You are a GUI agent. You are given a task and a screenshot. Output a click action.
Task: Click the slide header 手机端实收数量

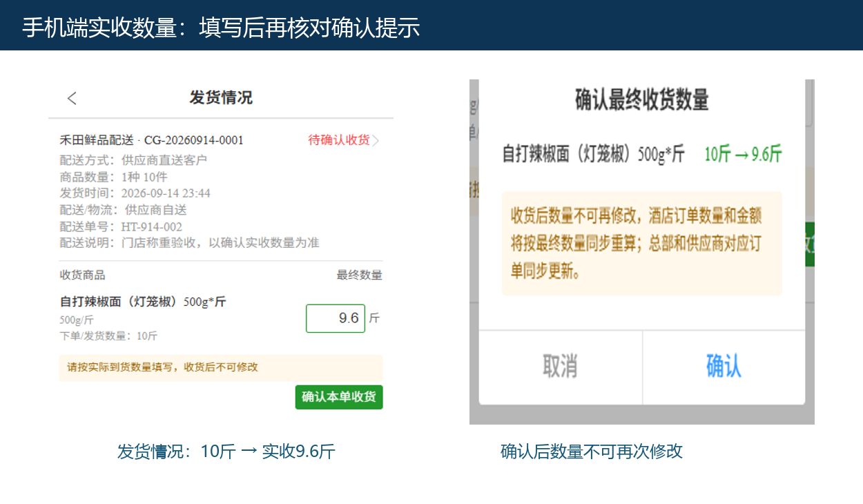click(221, 28)
